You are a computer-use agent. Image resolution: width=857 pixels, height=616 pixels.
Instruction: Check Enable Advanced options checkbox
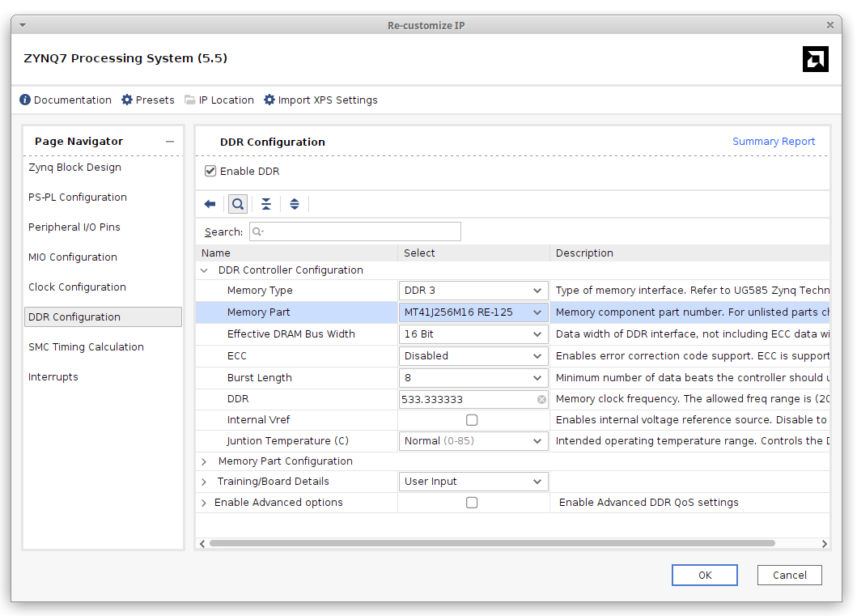[472, 503]
